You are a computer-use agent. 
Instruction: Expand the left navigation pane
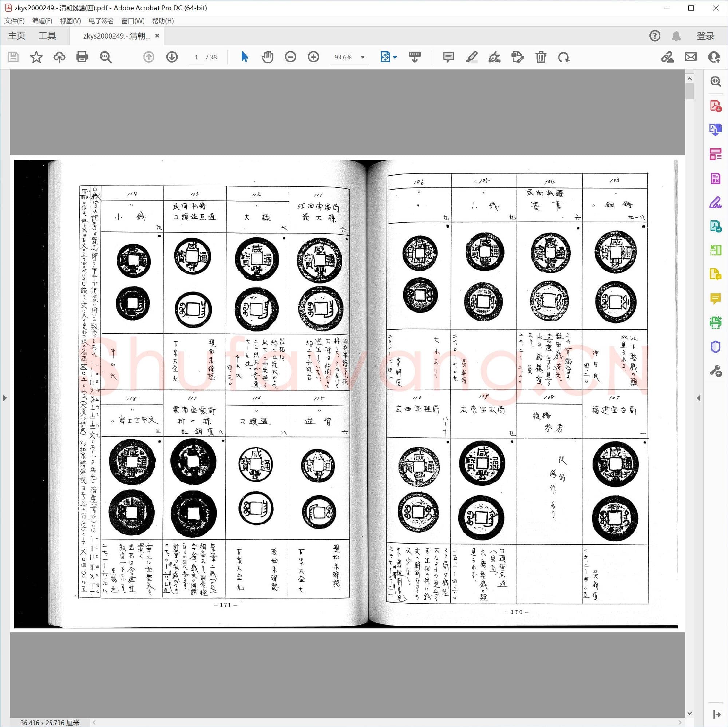[4, 398]
